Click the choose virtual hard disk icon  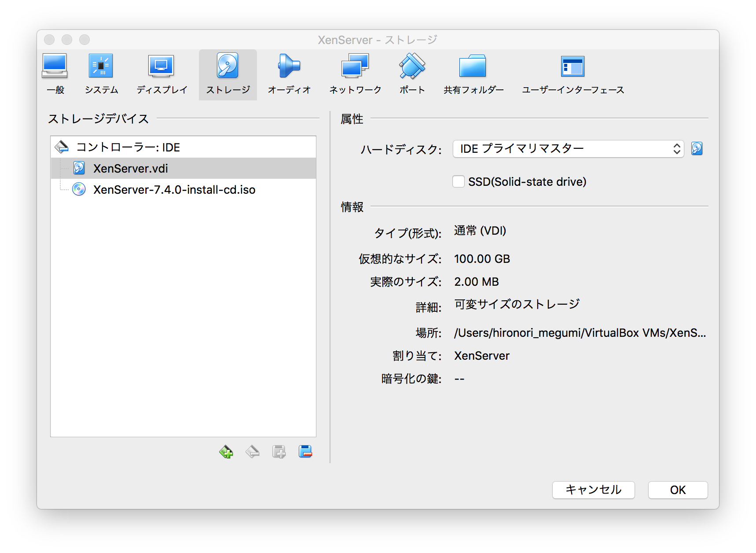tap(697, 149)
